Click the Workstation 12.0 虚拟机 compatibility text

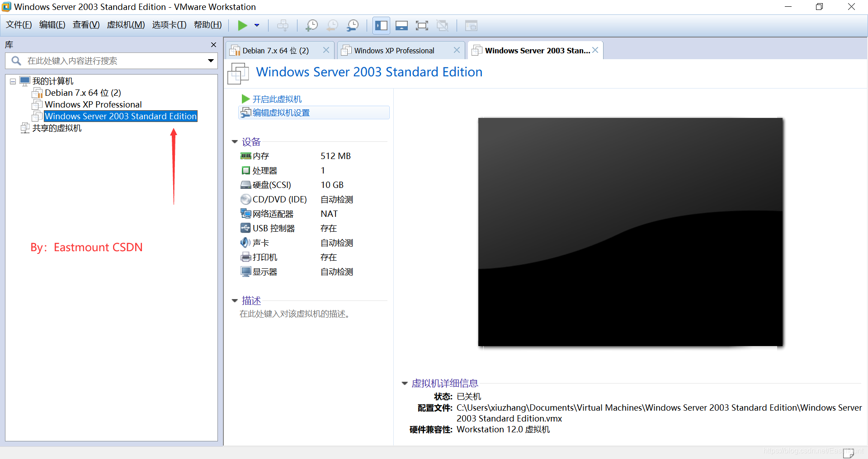click(503, 430)
